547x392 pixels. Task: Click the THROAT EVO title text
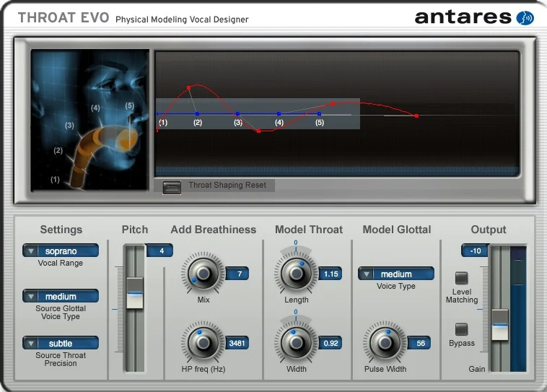click(x=64, y=17)
